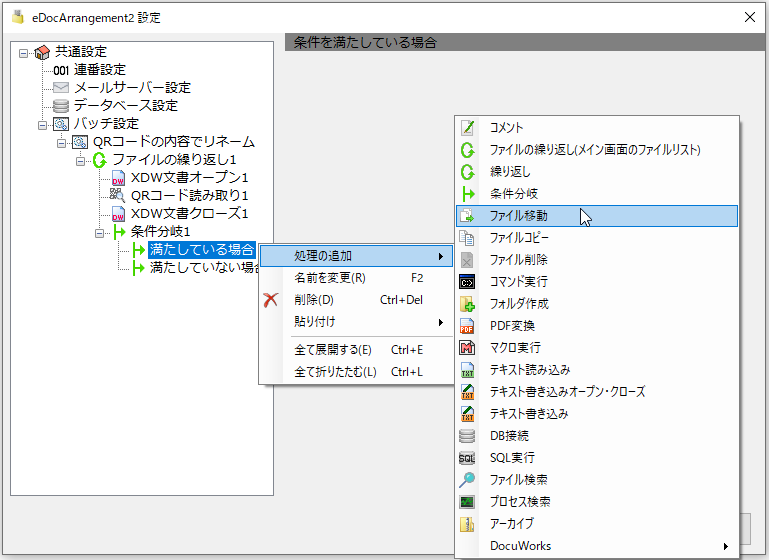Click the アーカイブ zip folder icon
Image resolution: width=769 pixels, height=560 pixels.
coord(467,524)
